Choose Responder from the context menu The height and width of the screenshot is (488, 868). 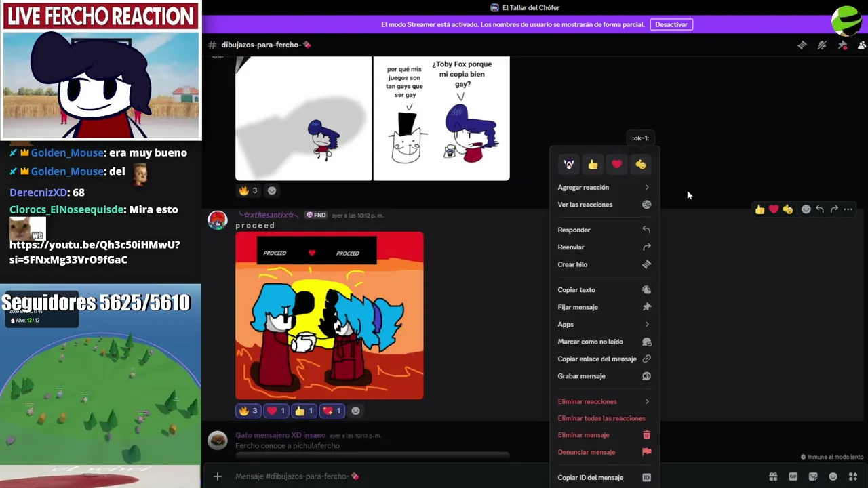(x=604, y=230)
